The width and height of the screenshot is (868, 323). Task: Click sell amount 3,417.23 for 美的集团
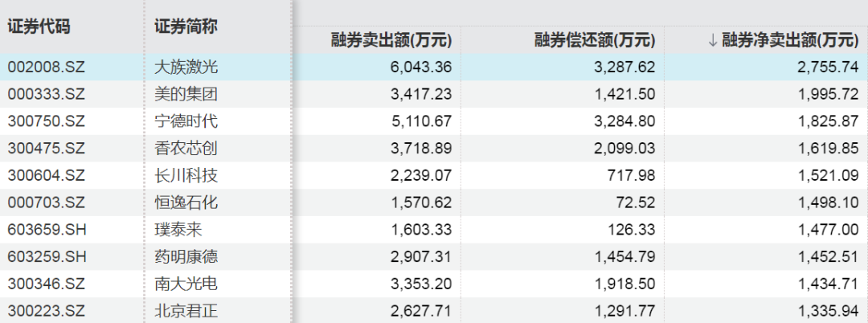coord(421,95)
